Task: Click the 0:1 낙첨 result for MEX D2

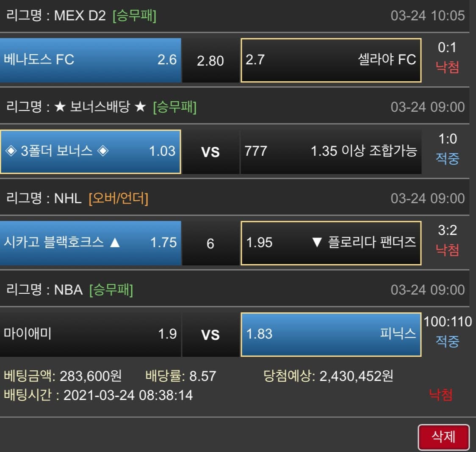Action: pyautogui.click(x=447, y=58)
